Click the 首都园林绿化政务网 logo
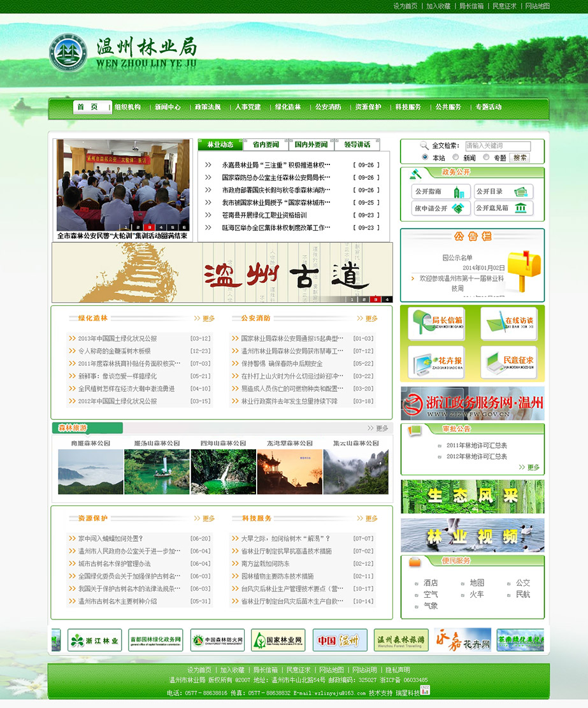This screenshot has width=588, height=708. tap(155, 640)
